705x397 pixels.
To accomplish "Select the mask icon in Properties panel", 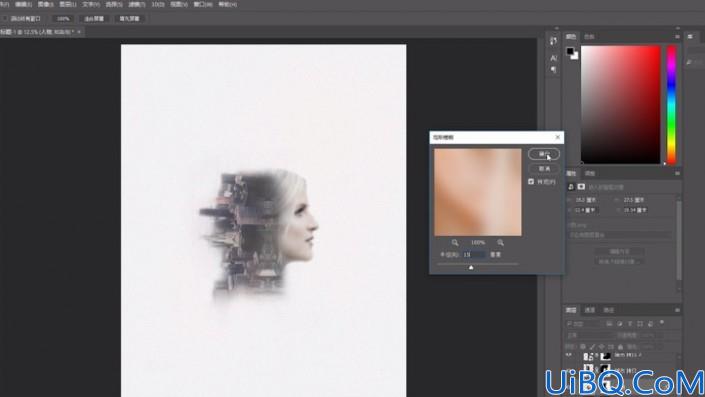I will 581,187.
